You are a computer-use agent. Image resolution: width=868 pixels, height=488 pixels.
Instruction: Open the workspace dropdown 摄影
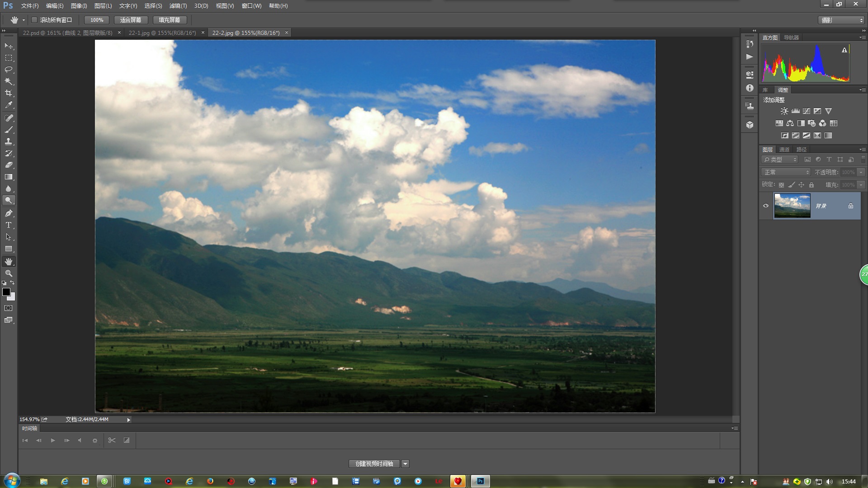[841, 20]
